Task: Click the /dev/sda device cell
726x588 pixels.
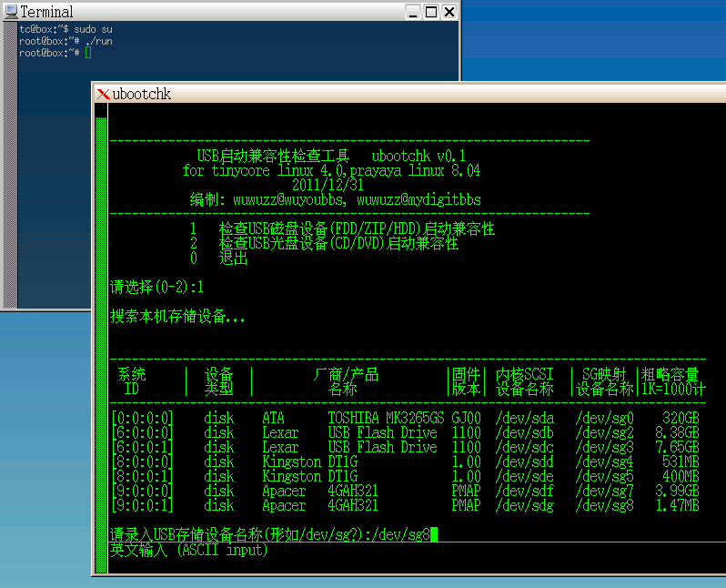Action: pyautogui.click(x=525, y=418)
